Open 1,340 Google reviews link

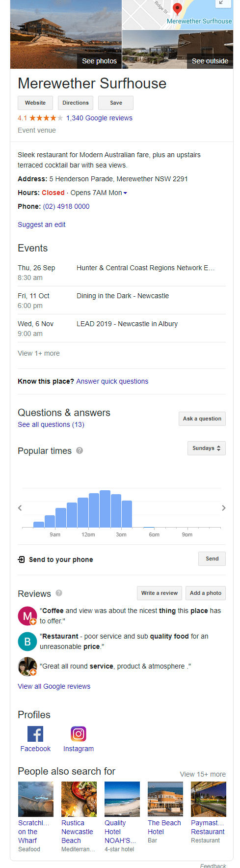[x=99, y=118]
